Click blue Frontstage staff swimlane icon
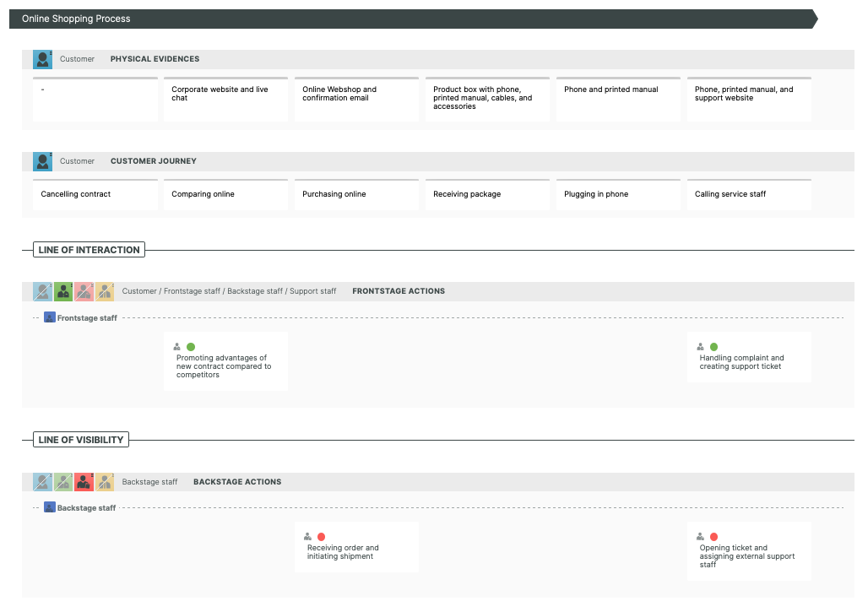Screen dimensions: 868x612 click(50, 318)
